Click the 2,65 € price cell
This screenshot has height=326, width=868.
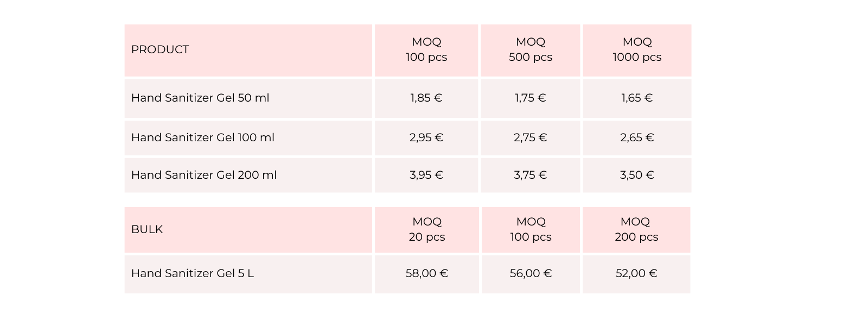637,137
